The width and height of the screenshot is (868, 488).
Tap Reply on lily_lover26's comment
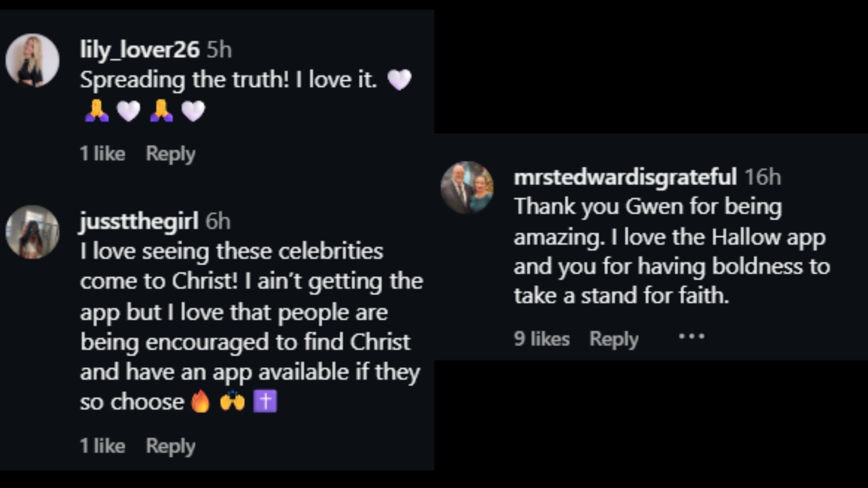(x=170, y=154)
